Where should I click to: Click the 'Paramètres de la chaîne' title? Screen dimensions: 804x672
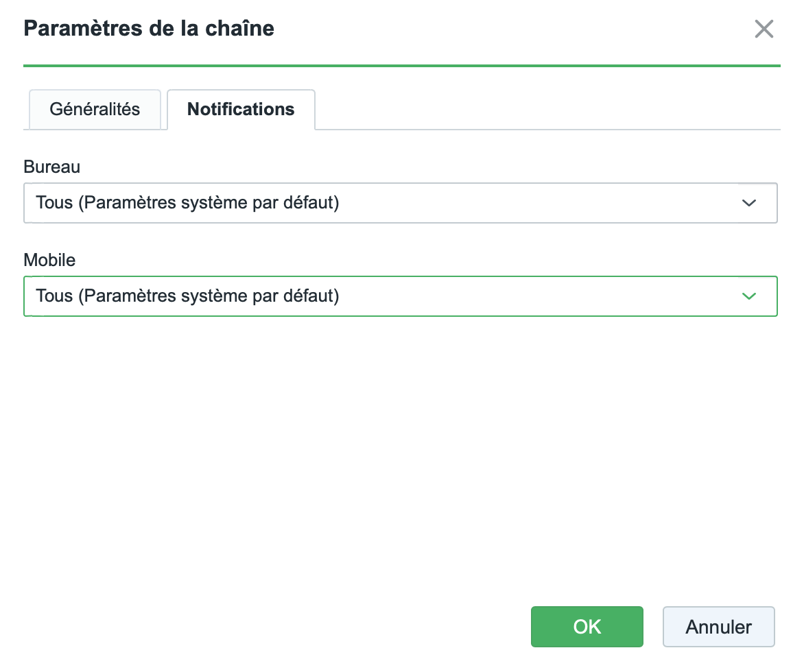[149, 29]
